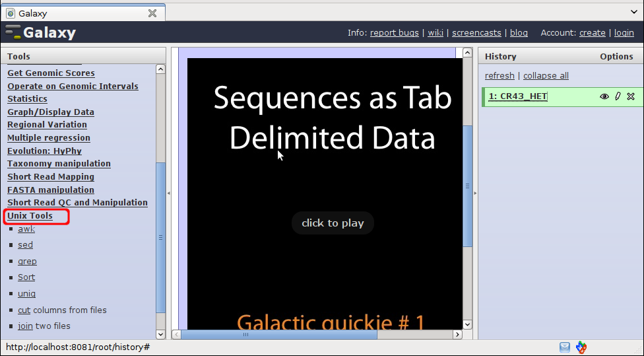Image resolution: width=644 pixels, height=356 pixels.
Task: Expand the Statistics tool section
Action: click(27, 99)
